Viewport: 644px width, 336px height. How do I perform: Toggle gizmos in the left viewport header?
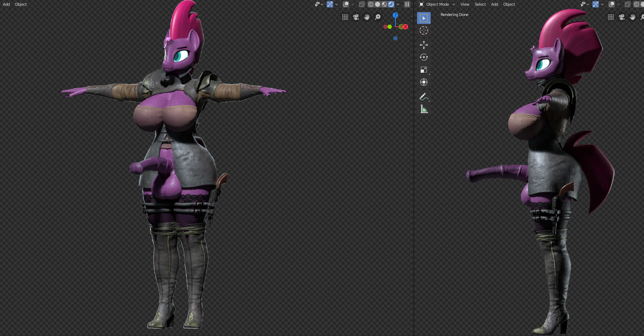(330, 4)
